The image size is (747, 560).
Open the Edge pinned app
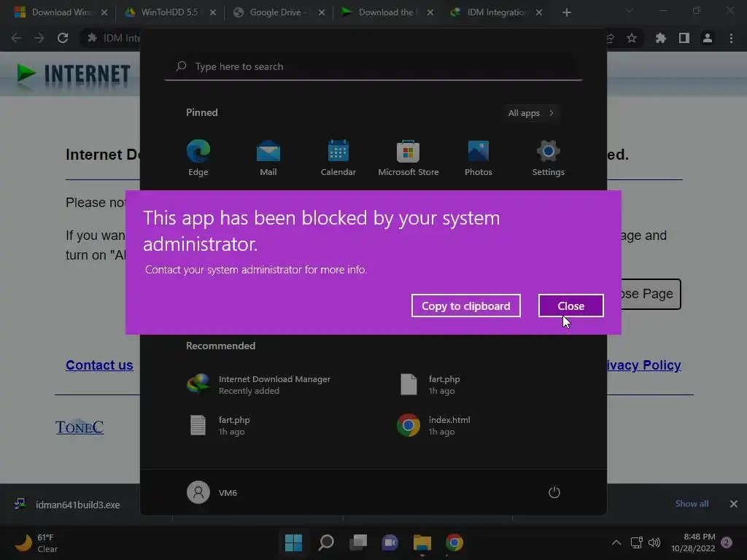198,158
